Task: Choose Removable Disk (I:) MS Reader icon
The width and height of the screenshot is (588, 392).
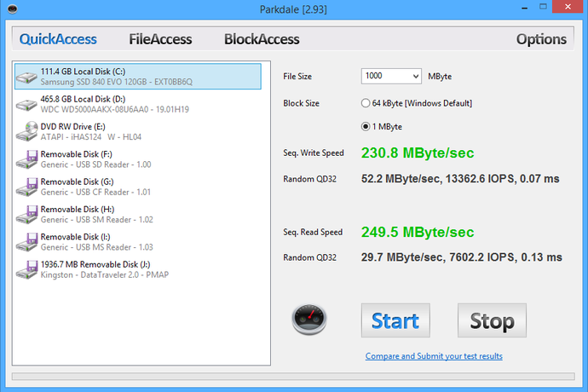Action: pyautogui.click(x=27, y=241)
